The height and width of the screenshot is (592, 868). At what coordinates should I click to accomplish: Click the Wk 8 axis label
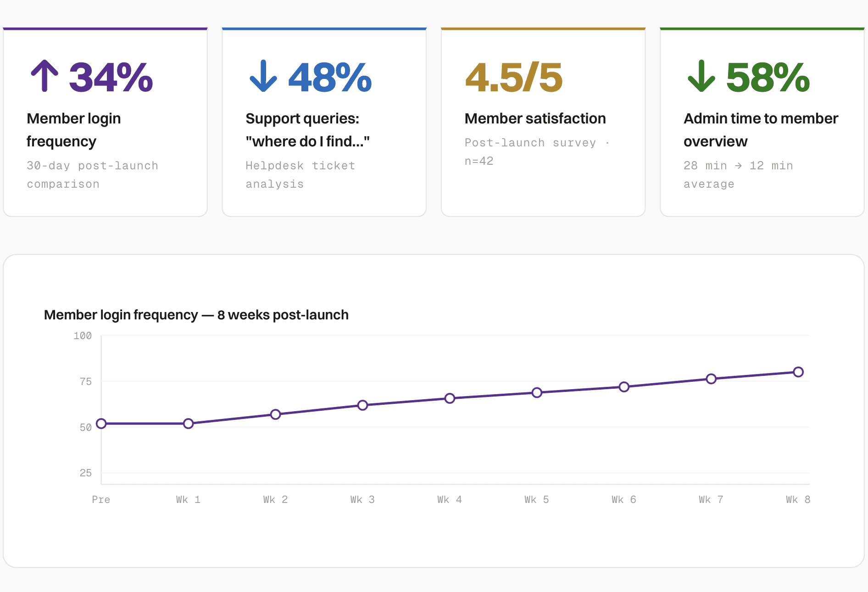[x=798, y=500]
